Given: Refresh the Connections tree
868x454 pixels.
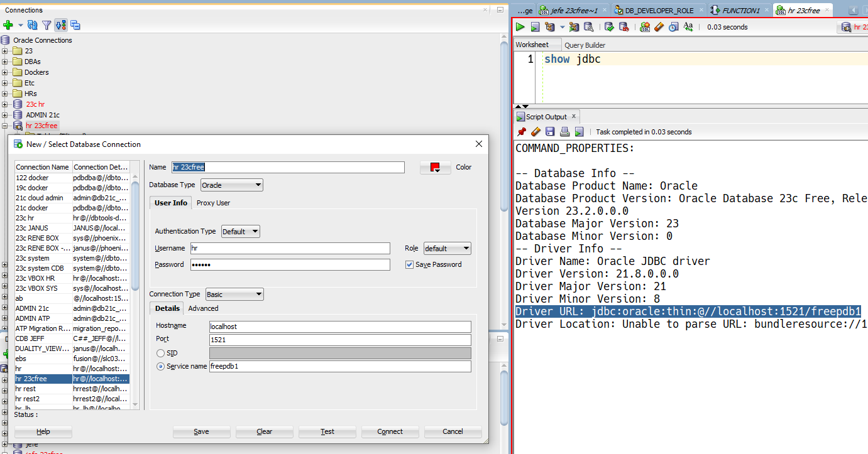Looking at the screenshot, I should coord(33,25).
